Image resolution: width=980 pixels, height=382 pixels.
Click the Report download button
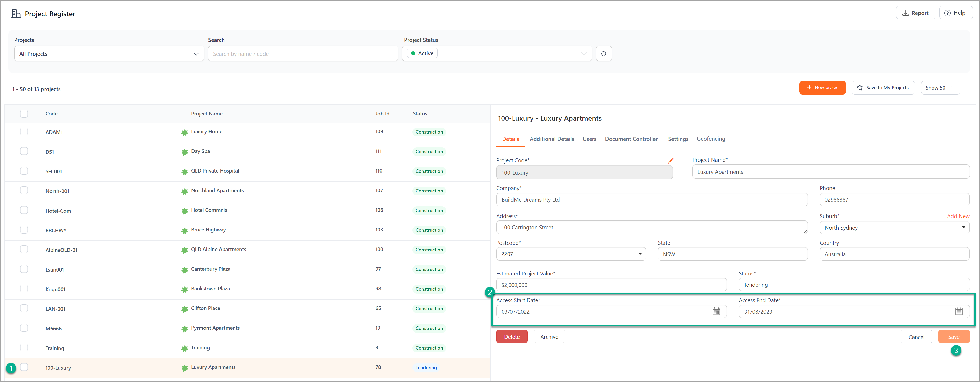point(915,13)
